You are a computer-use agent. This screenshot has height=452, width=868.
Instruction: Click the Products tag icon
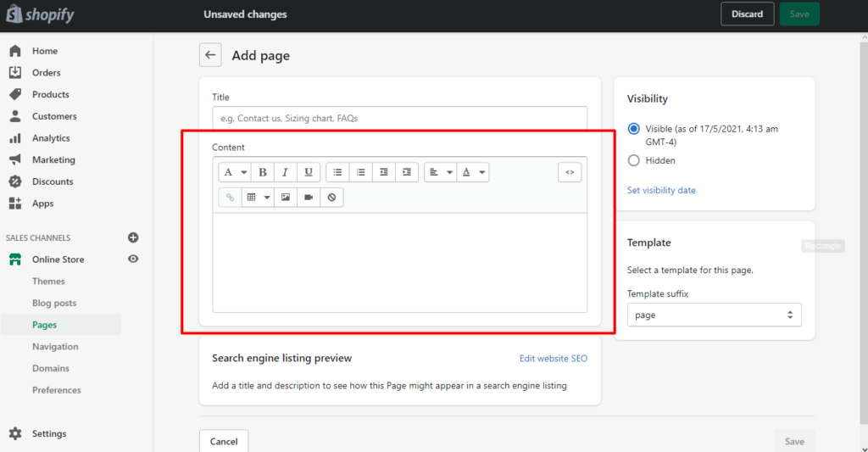point(15,94)
